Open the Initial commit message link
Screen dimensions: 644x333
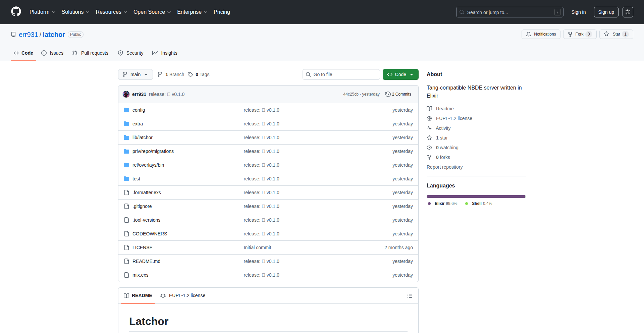coord(257,247)
